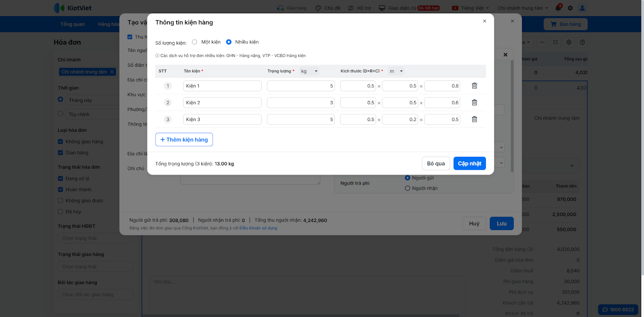This screenshot has height=317, width=644.
Task: Open the dimension unit m dropdown
Action: [x=396, y=71]
